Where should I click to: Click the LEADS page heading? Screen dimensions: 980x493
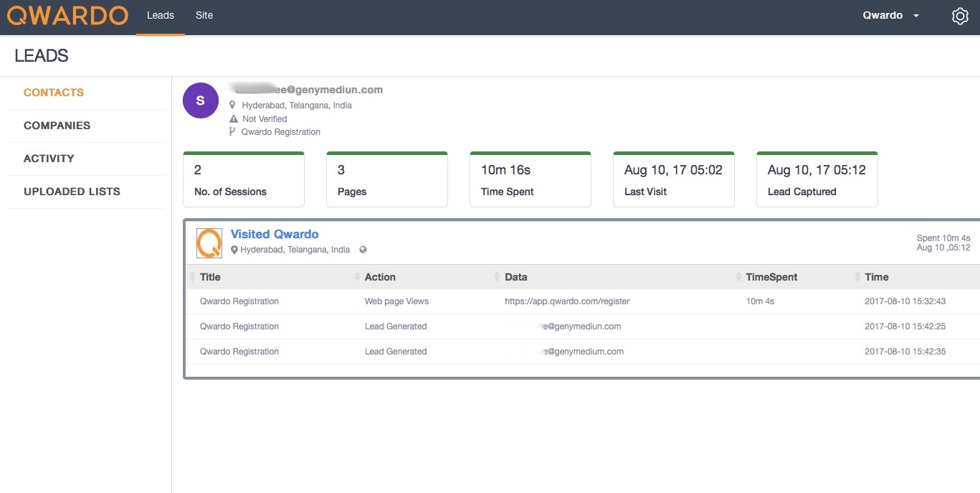[x=42, y=56]
